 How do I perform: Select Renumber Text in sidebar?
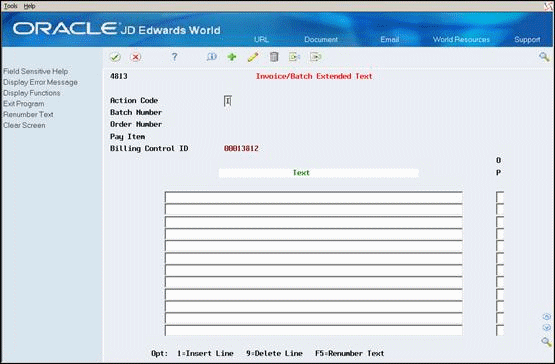(x=28, y=114)
